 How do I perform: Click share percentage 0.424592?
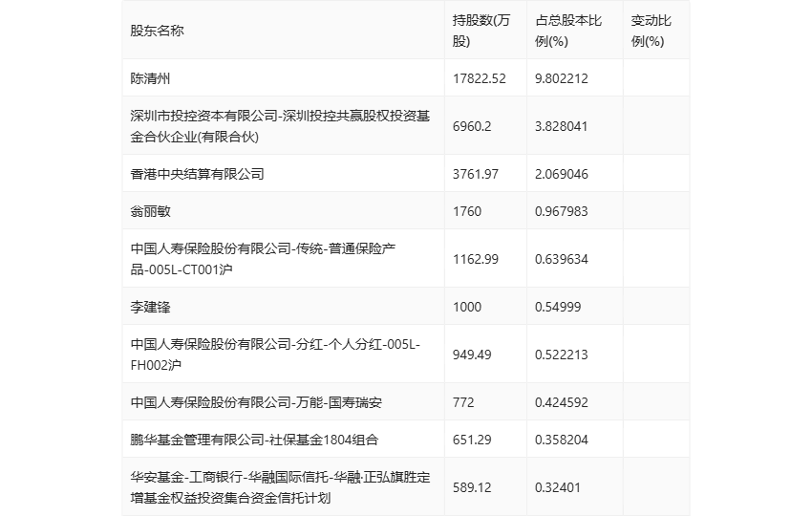(x=562, y=402)
